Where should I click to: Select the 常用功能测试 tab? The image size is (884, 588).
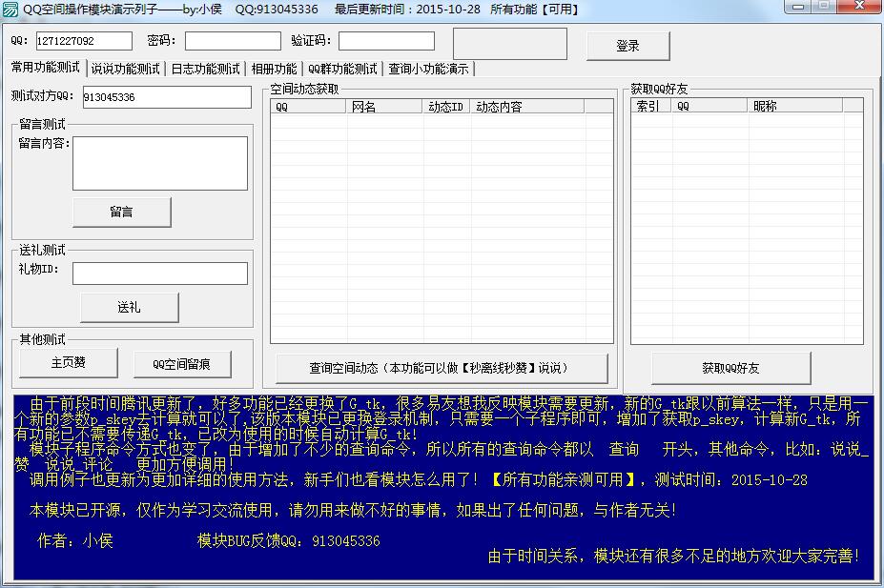[46, 68]
